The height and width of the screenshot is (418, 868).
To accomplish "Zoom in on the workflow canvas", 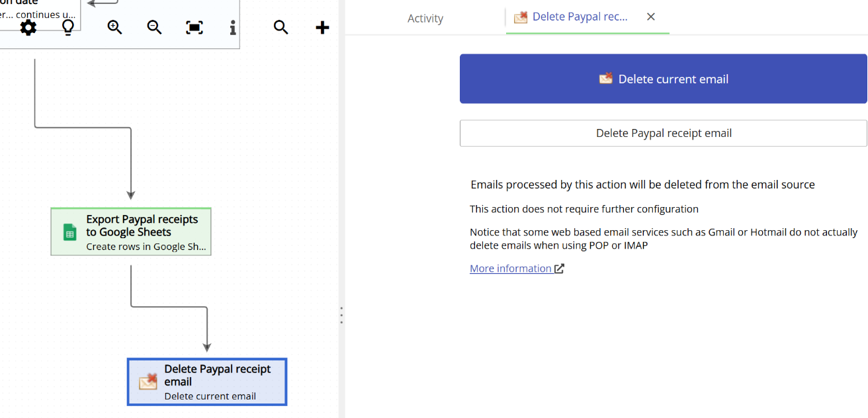I will 114,27.
